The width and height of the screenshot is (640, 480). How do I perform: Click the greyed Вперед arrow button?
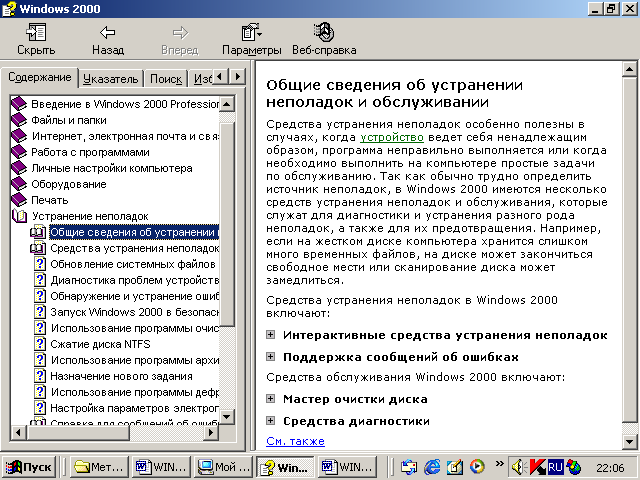(180, 39)
